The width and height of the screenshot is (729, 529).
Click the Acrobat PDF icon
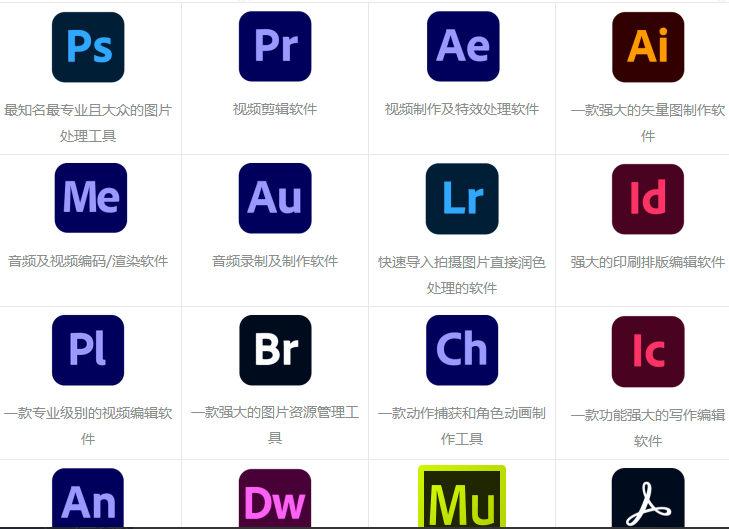(x=648, y=497)
